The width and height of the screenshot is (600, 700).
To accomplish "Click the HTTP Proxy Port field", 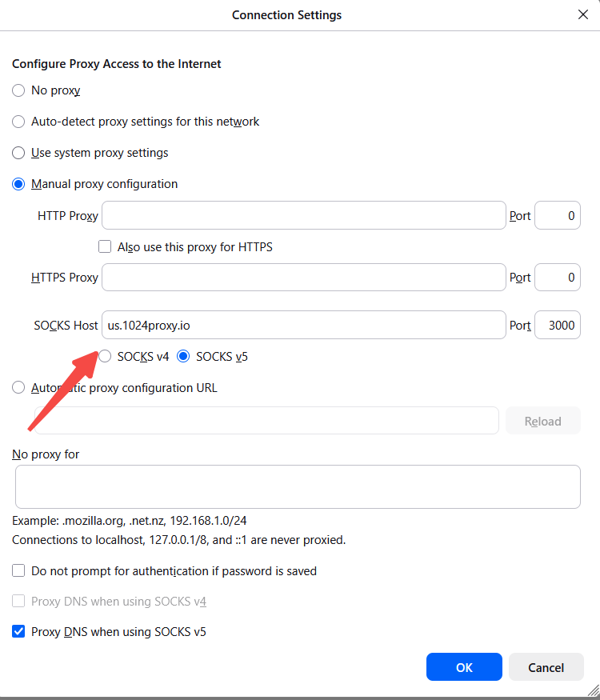I will 557,215.
